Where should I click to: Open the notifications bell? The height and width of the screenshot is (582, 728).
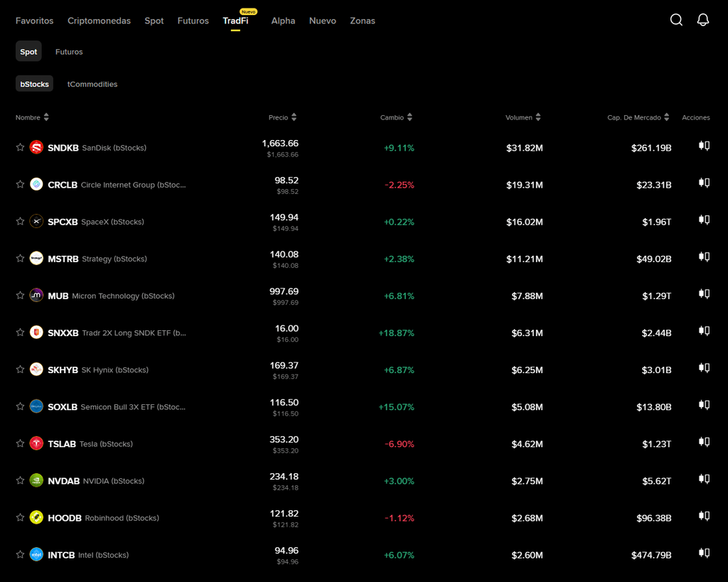pos(703,19)
